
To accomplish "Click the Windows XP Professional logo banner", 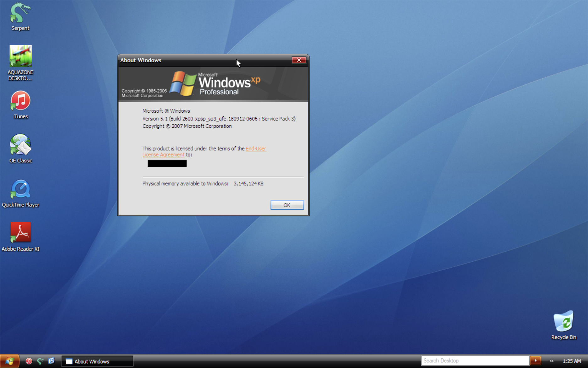I will (213, 84).
